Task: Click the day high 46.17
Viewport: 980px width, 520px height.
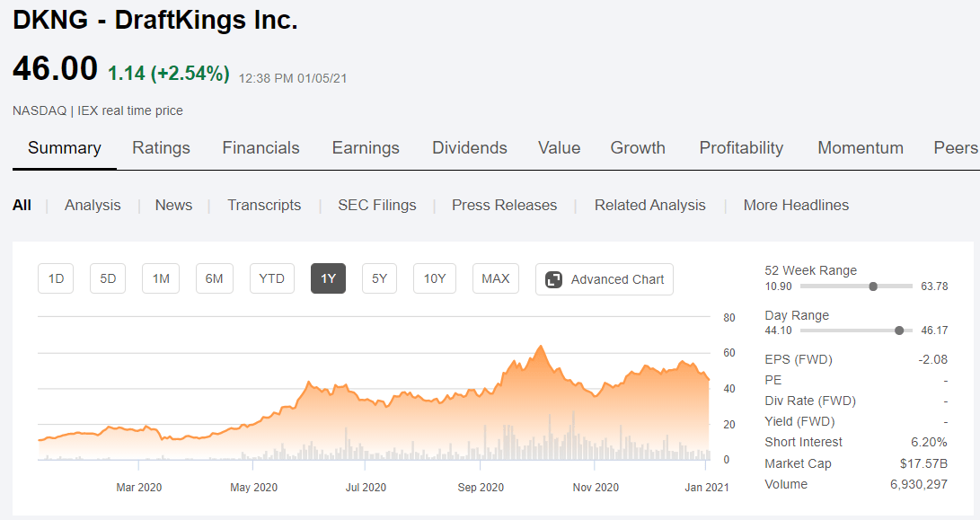Action: pyautogui.click(x=934, y=331)
